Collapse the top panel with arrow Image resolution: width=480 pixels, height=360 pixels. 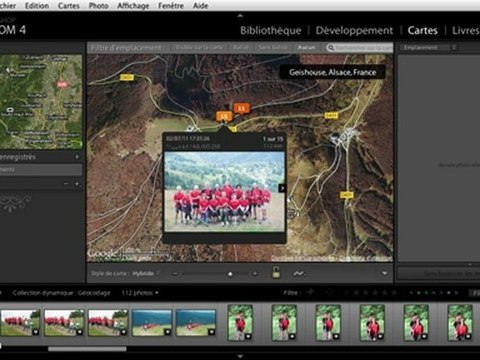[240, 15]
